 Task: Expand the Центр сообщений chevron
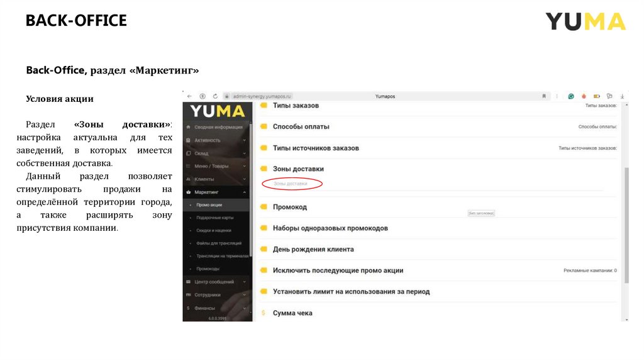pyautogui.click(x=245, y=282)
